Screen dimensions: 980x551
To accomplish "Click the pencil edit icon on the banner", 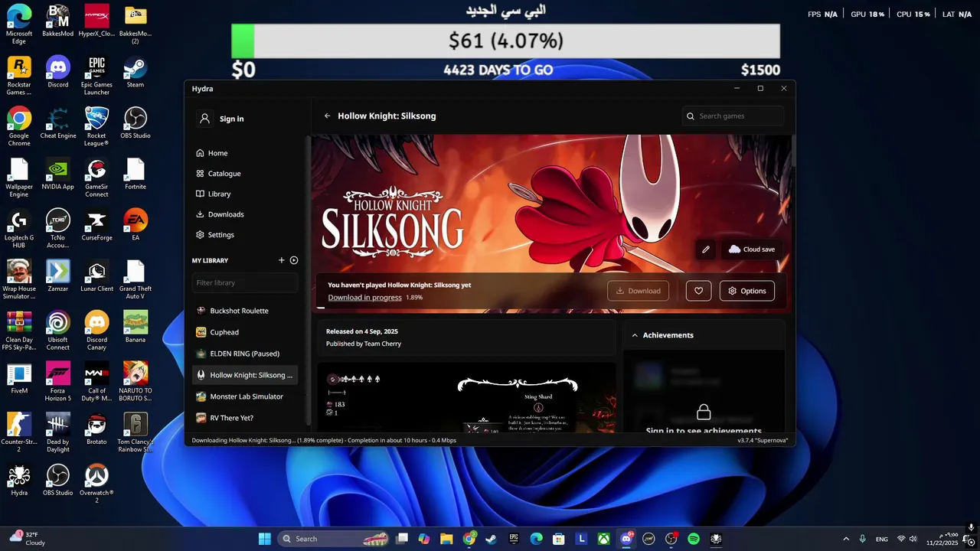I will (x=706, y=249).
